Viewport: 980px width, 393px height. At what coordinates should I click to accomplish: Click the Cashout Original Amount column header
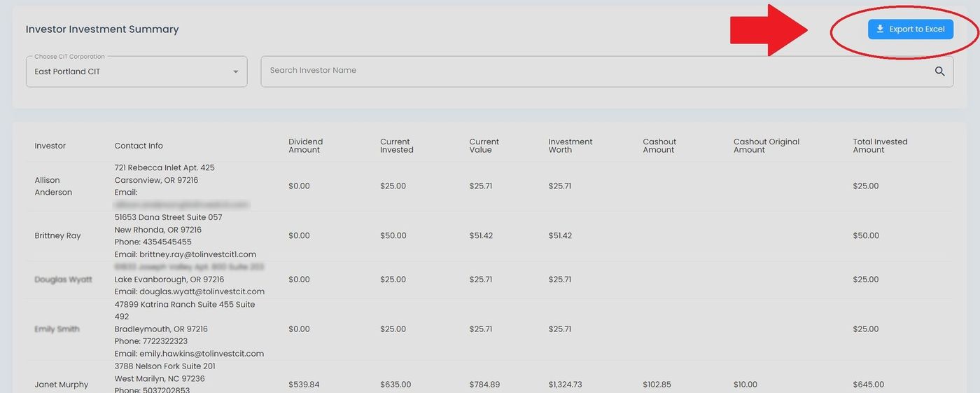pyautogui.click(x=766, y=146)
